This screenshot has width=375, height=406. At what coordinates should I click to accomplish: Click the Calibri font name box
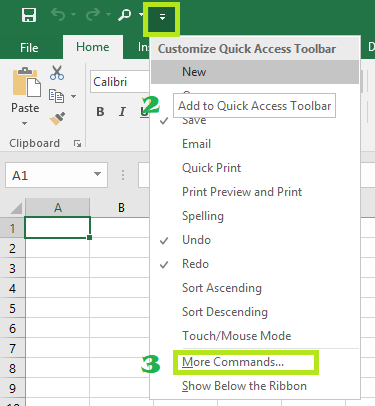coord(120,82)
